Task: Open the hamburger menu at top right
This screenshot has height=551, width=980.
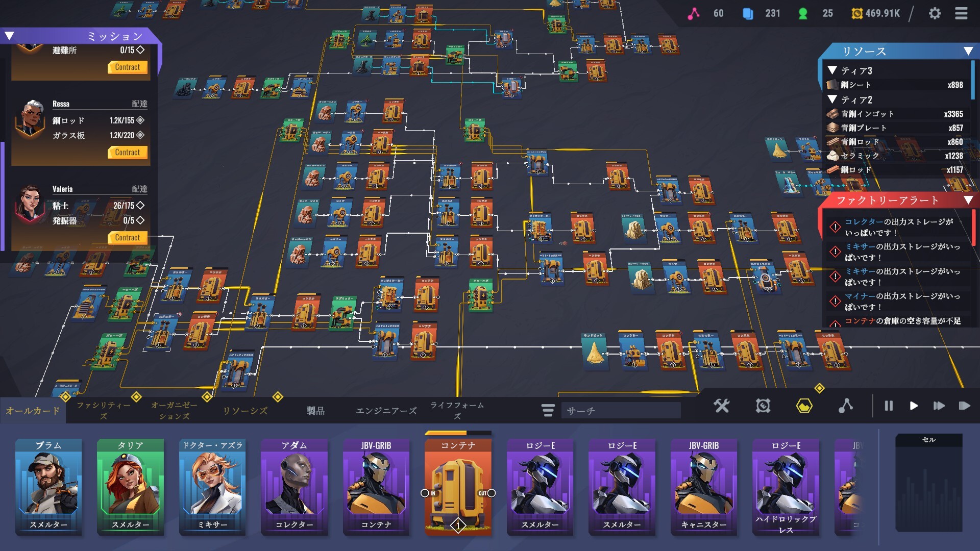Action: point(961,13)
